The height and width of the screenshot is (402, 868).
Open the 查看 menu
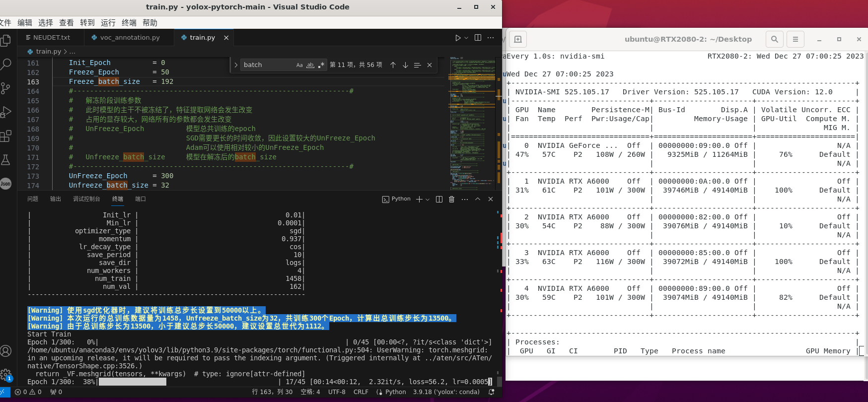(x=66, y=23)
